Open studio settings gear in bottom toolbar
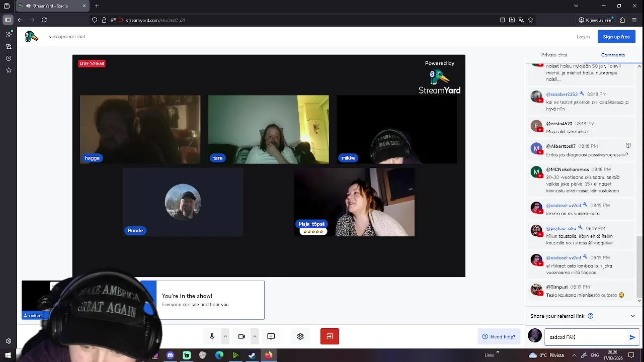 pyautogui.click(x=300, y=336)
